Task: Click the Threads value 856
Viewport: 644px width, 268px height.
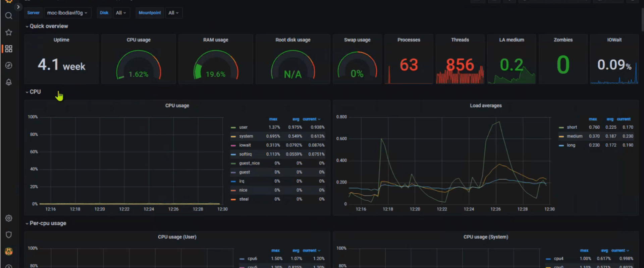Action: click(x=460, y=65)
